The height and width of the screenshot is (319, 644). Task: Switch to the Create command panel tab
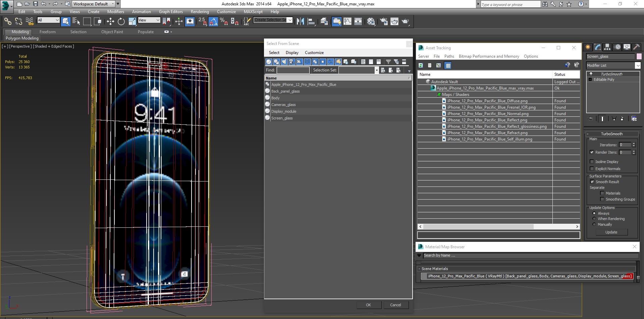[x=588, y=47]
